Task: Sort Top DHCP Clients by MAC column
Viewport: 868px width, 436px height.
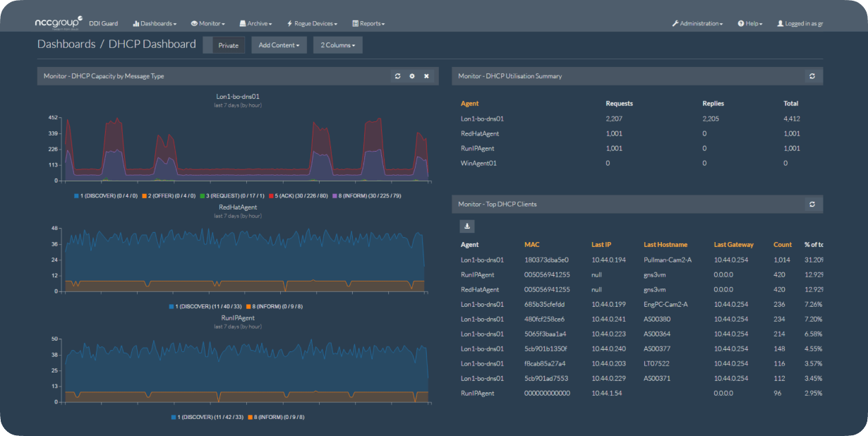Action: [531, 245]
